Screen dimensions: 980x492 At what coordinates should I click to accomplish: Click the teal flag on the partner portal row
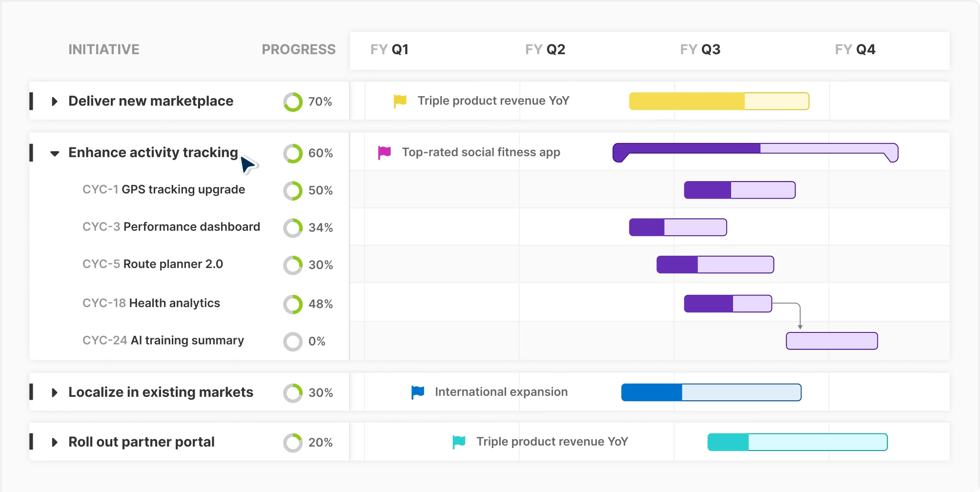point(458,441)
